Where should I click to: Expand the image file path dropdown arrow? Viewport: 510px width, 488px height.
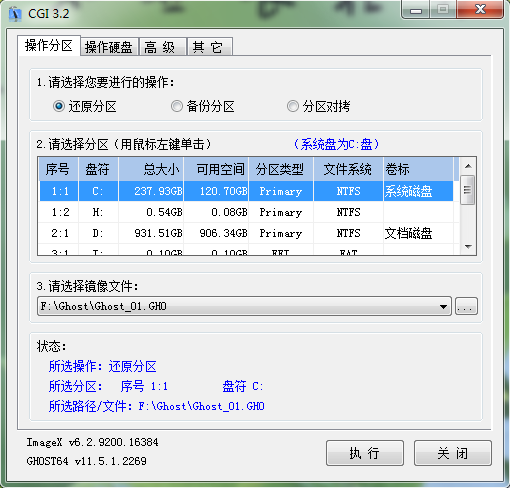tap(443, 306)
